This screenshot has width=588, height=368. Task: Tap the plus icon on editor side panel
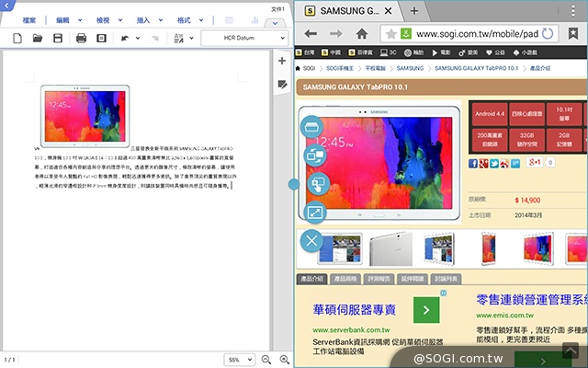[x=282, y=61]
